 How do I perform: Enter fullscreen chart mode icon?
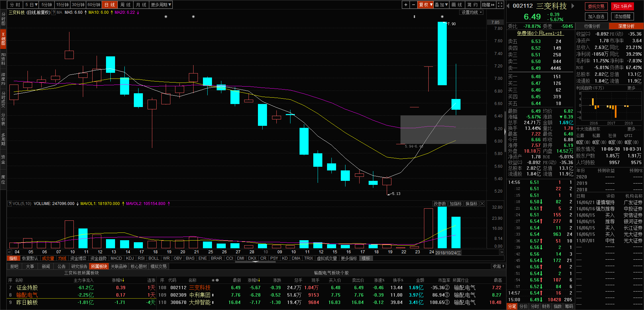500,5
